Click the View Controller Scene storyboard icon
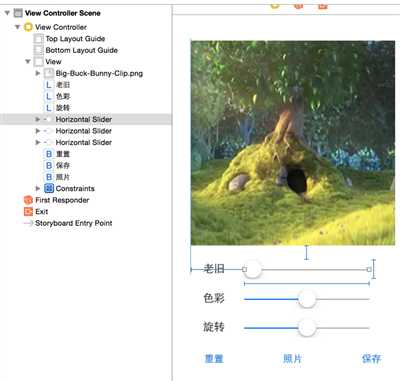This screenshot has width=400, height=381. tap(18, 13)
